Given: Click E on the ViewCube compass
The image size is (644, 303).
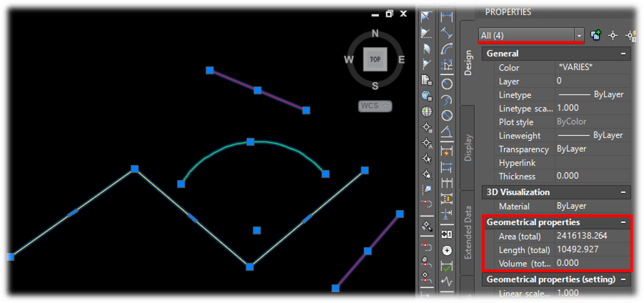Looking at the screenshot, I should coord(401,60).
